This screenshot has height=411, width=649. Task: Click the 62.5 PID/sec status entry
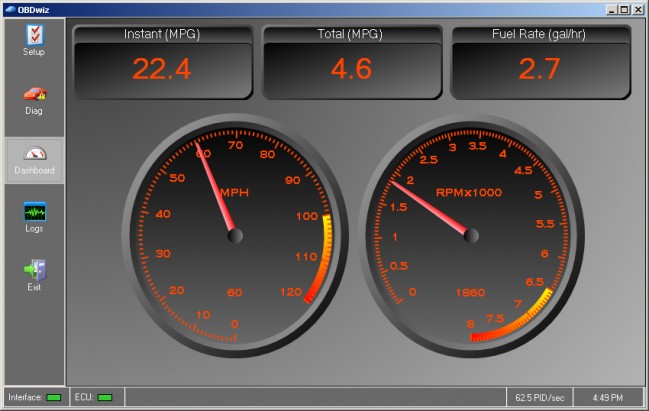pos(540,398)
